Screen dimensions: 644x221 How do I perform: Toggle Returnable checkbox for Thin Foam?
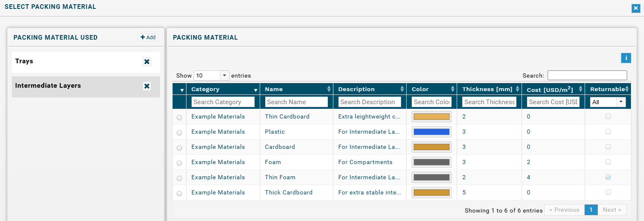pos(608,177)
